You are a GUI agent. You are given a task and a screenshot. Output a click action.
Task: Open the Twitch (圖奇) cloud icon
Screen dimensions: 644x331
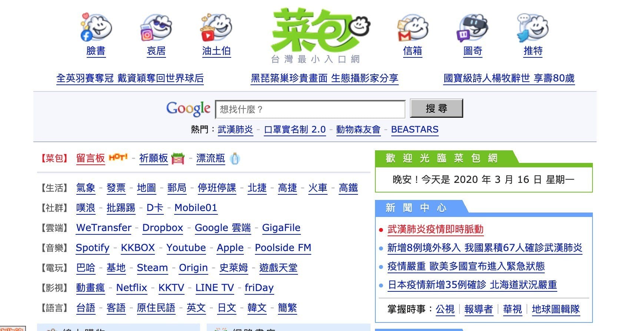472,27
